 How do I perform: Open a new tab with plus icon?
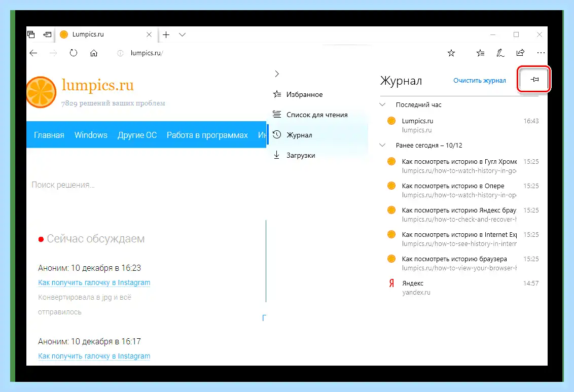click(x=166, y=34)
